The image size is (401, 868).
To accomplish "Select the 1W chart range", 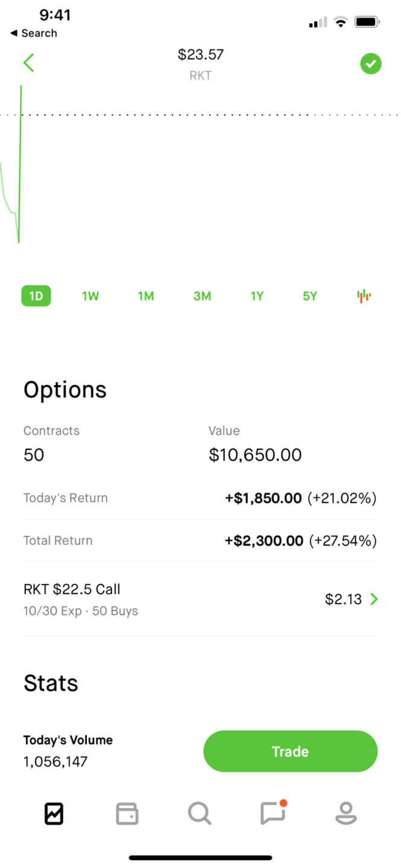I will point(90,296).
